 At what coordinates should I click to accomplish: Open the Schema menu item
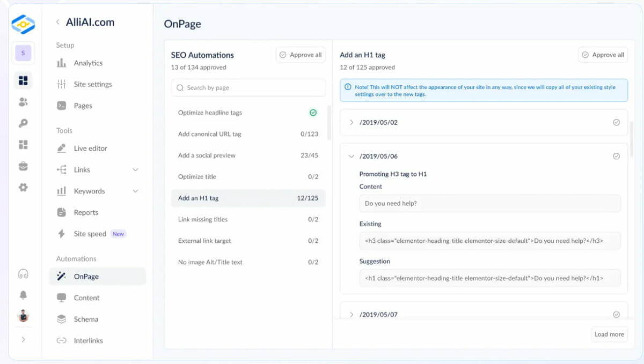[86, 319]
